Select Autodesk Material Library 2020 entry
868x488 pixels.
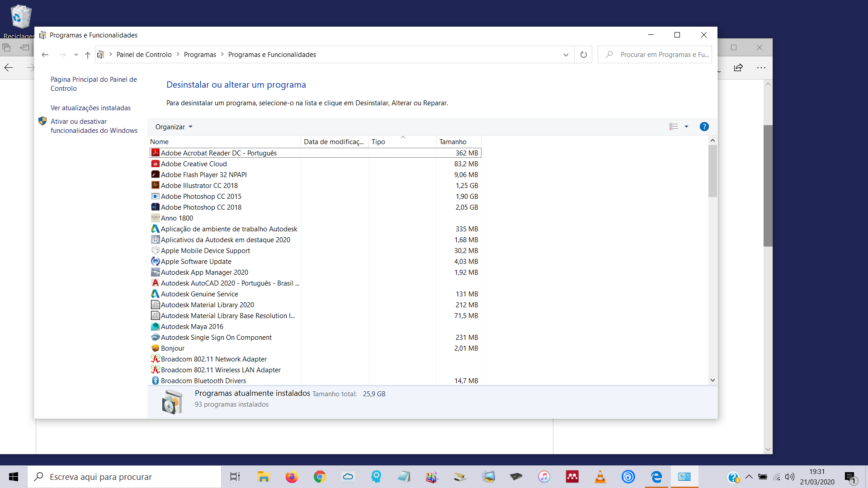[x=315, y=305]
